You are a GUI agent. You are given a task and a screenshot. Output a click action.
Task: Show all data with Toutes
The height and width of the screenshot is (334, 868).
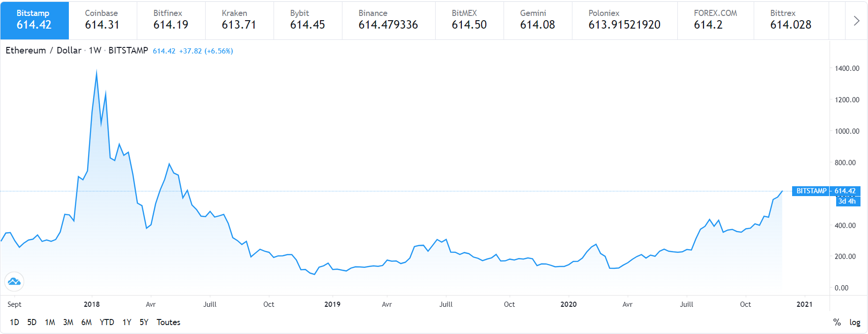tap(169, 322)
